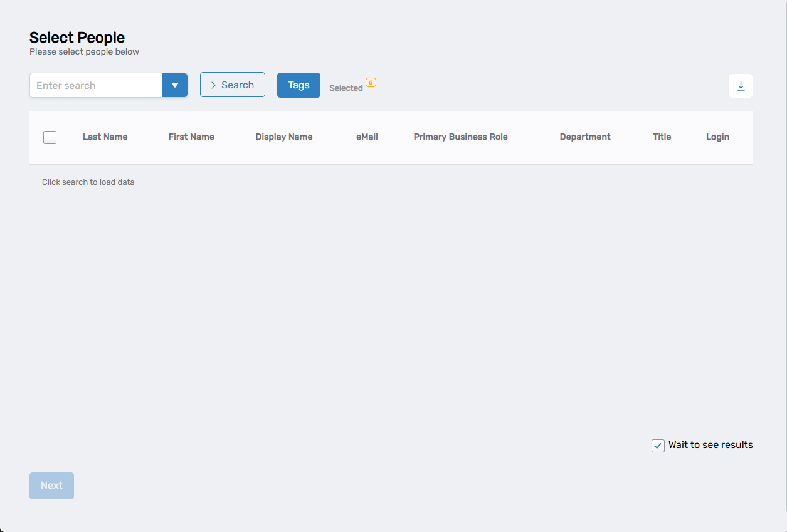Check the select-all checkbox in table header
This screenshot has width=787, height=532.
pos(50,137)
